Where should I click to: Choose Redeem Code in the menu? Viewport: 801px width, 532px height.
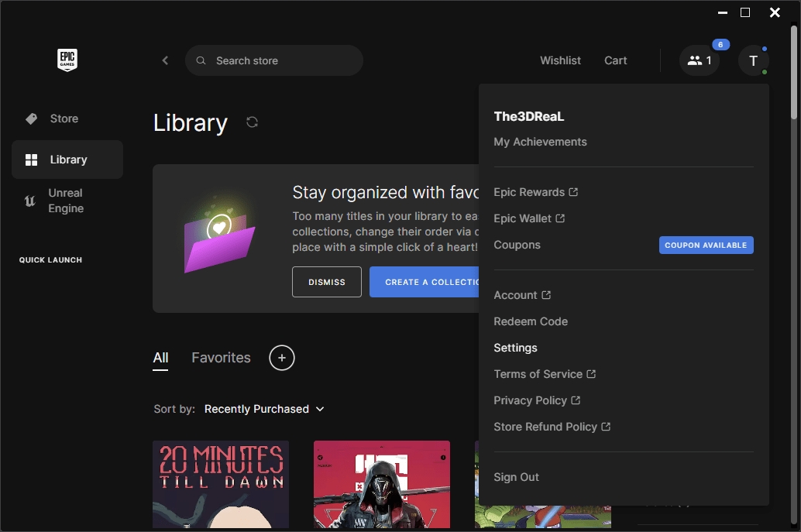tap(531, 321)
